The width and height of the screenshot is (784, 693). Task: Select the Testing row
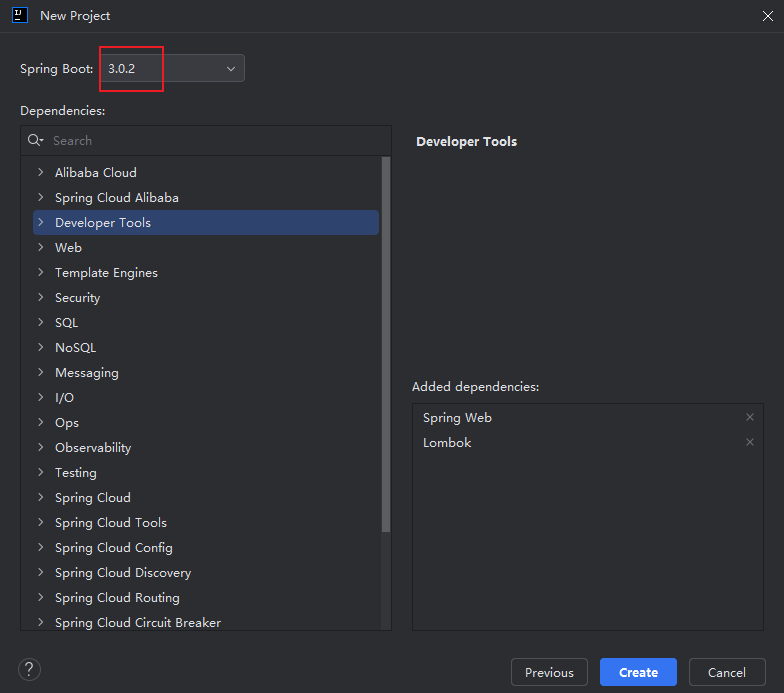(x=206, y=472)
